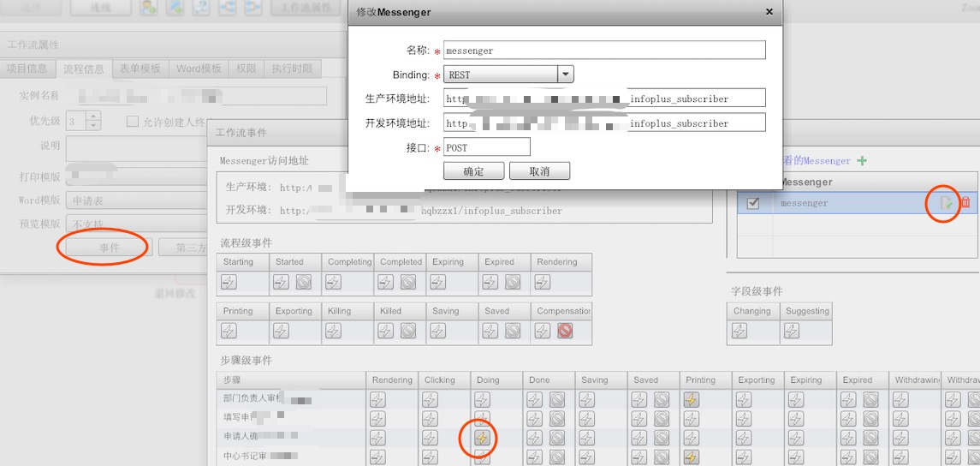980x466 pixels.
Task: Open Rendering process-level event lightning icon
Action: 543,283
